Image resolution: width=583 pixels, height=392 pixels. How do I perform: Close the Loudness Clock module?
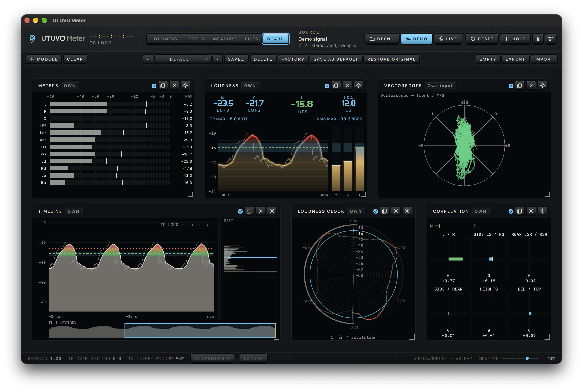[396, 211]
